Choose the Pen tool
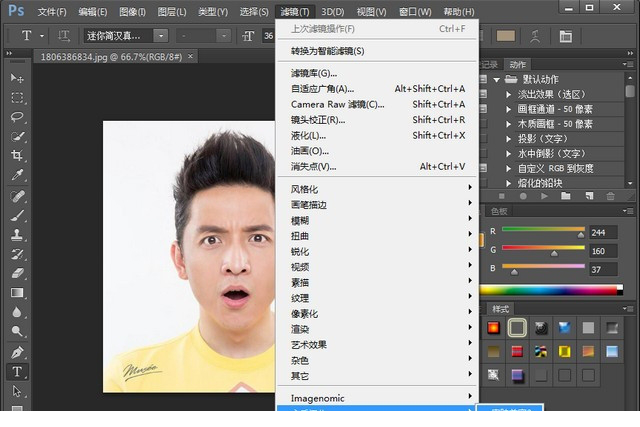Image resolution: width=640 pixels, height=427 pixels. [17, 352]
